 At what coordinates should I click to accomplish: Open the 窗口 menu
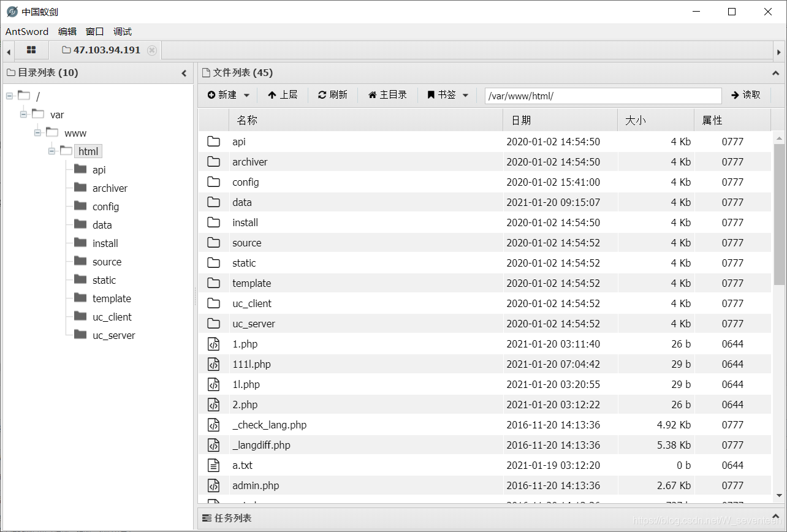tap(95, 32)
